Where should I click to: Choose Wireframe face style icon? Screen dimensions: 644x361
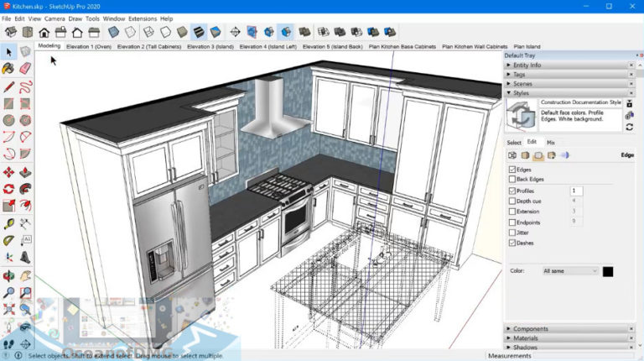148,32
